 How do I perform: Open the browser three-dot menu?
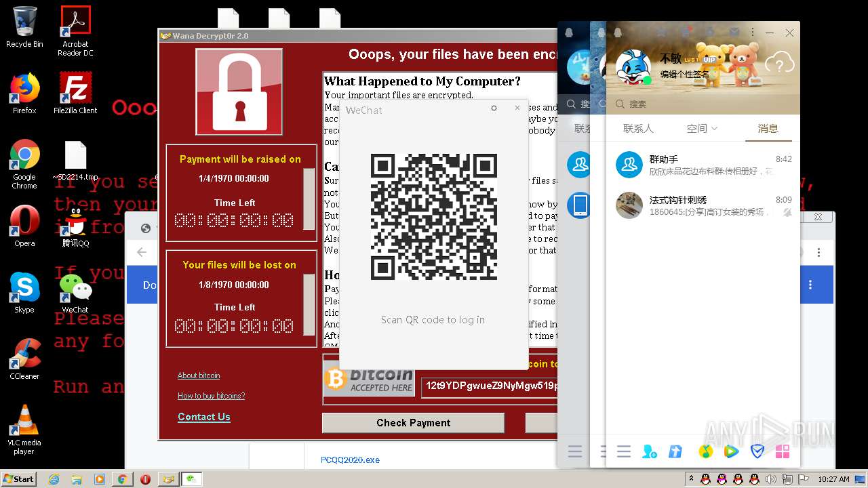818,252
